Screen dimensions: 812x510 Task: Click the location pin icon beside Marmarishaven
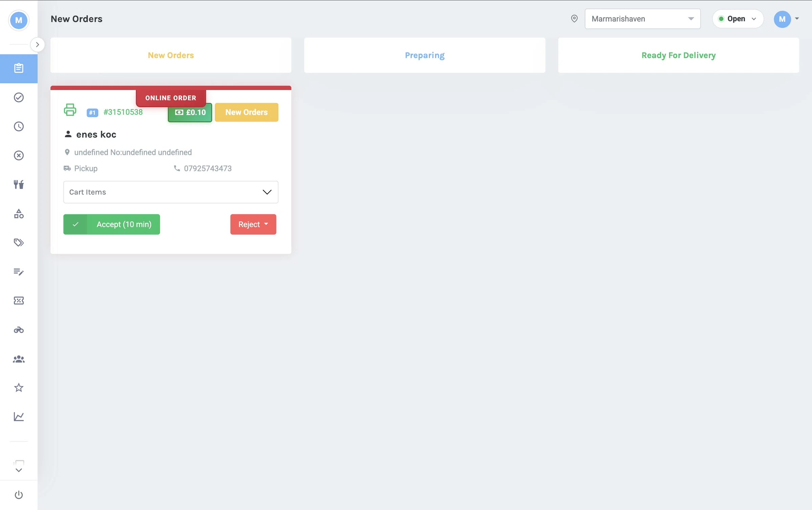pos(574,19)
